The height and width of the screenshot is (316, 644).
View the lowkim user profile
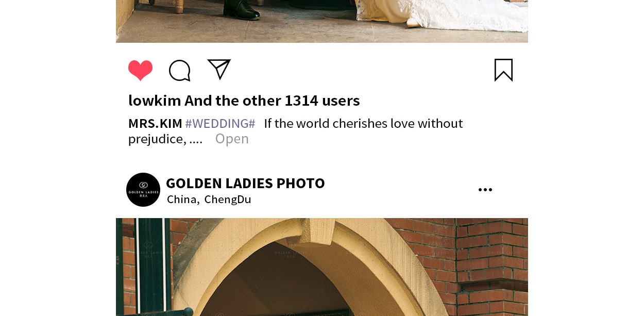[x=155, y=101]
